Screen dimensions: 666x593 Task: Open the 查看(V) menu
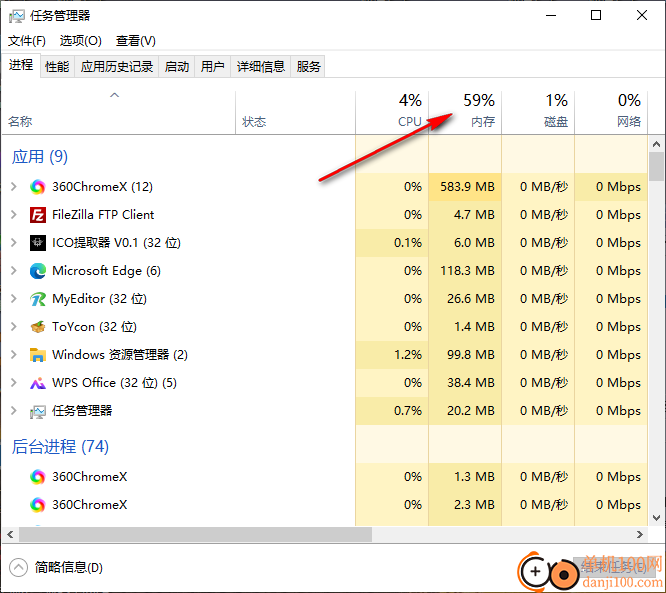pyautogui.click(x=136, y=41)
